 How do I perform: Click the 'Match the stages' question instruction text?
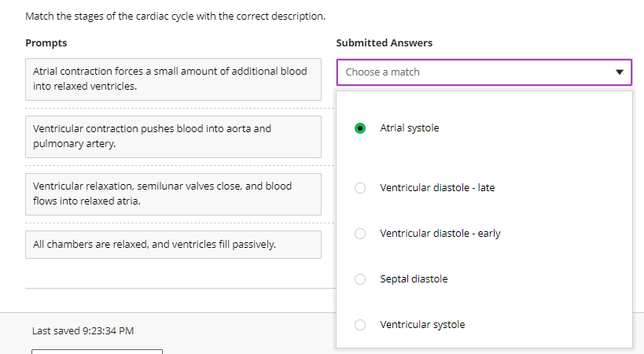pos(175,16)
